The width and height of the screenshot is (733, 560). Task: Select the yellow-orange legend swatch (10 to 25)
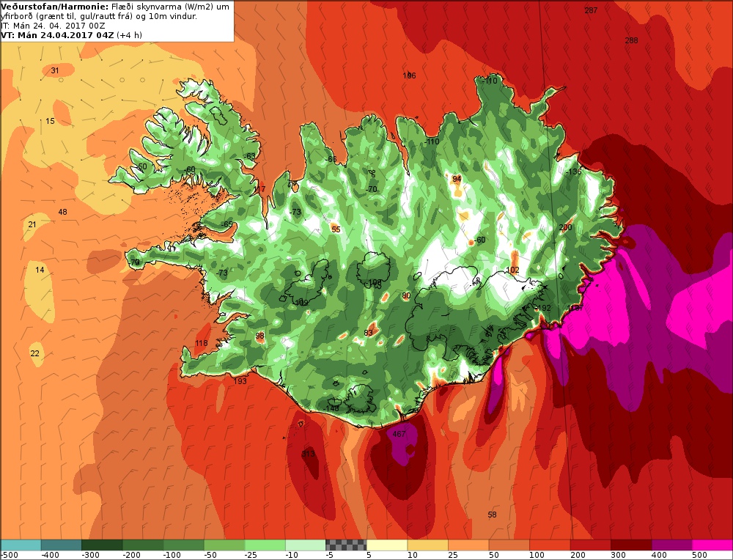(427, 545)
